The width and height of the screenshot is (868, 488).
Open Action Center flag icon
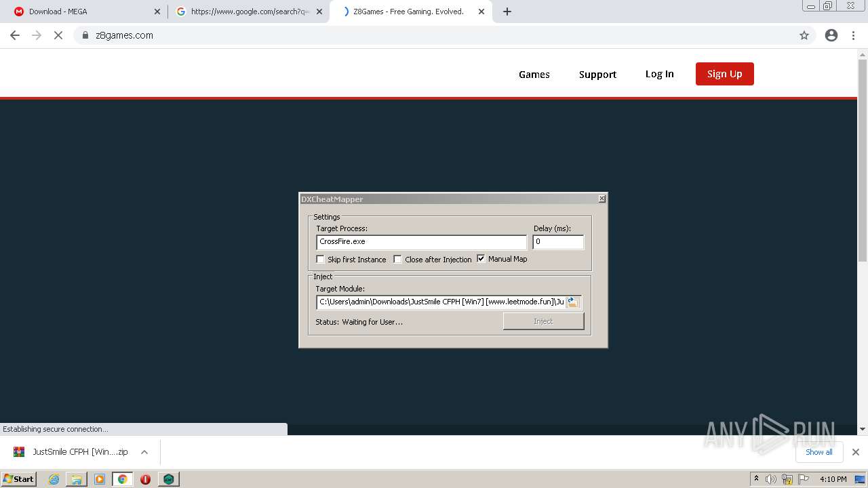click(x=804, y=479)
